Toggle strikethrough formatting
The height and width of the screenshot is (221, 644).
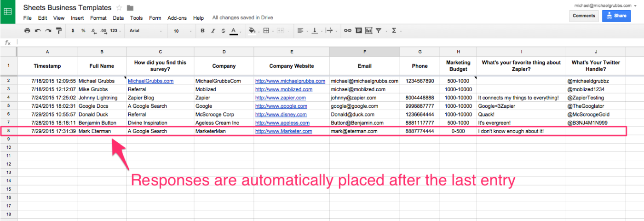tap(223, 31)
